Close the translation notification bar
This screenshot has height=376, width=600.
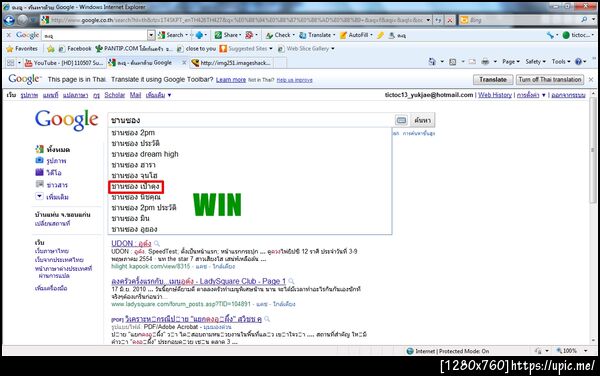pyautogui.click(x=591, y=80)
